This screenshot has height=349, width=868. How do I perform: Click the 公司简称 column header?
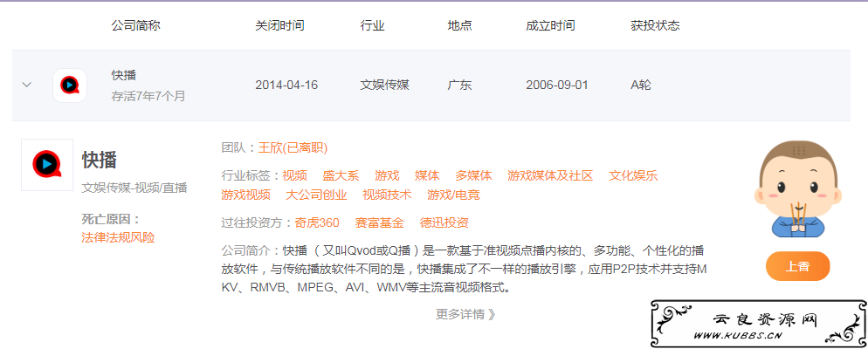(136, 25)
